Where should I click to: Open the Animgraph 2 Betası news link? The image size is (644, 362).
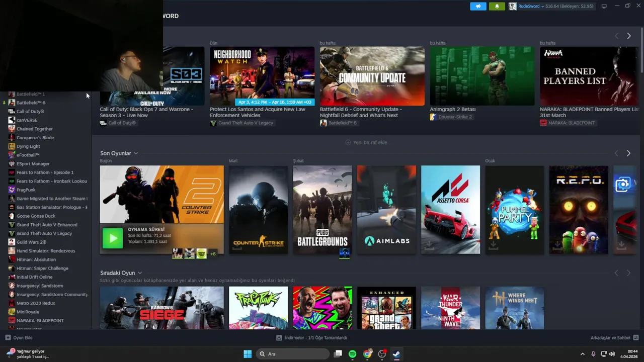pos(452,109)
